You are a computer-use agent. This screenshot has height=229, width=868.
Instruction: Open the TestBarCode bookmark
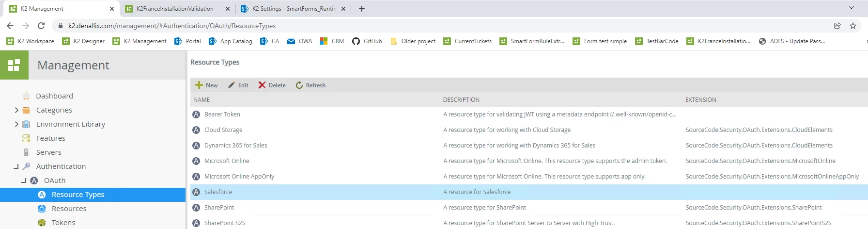pyautogui.click(x=657, y=41)
